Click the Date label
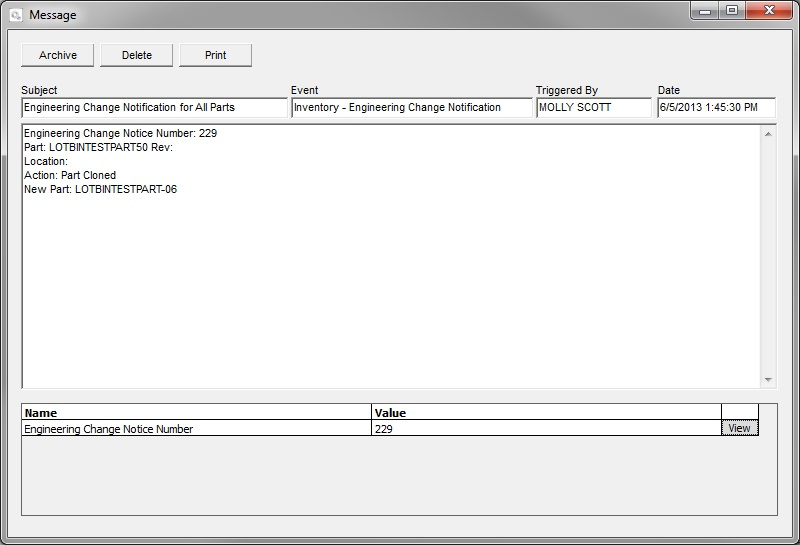This screenshot has height=545, width=800. 669,90
